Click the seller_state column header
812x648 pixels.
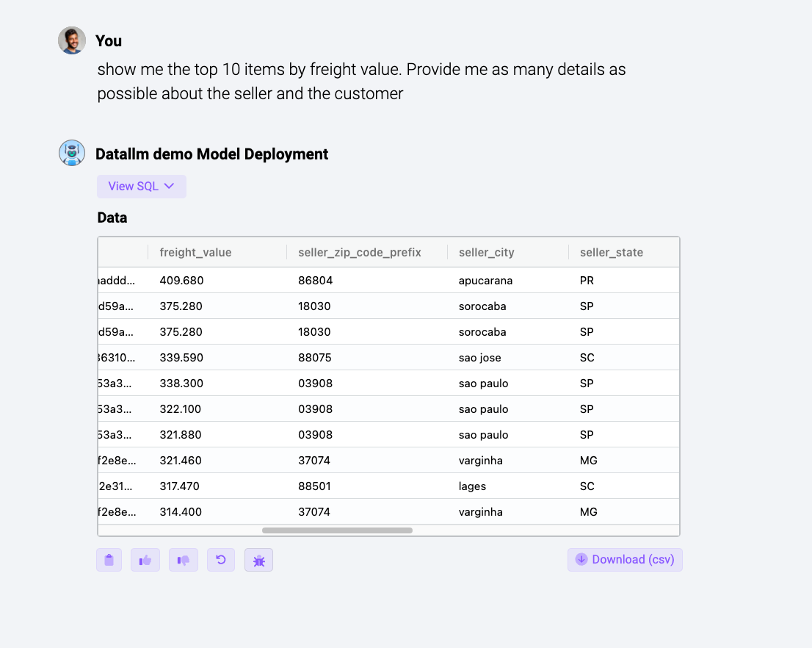(x=611, y=253)
